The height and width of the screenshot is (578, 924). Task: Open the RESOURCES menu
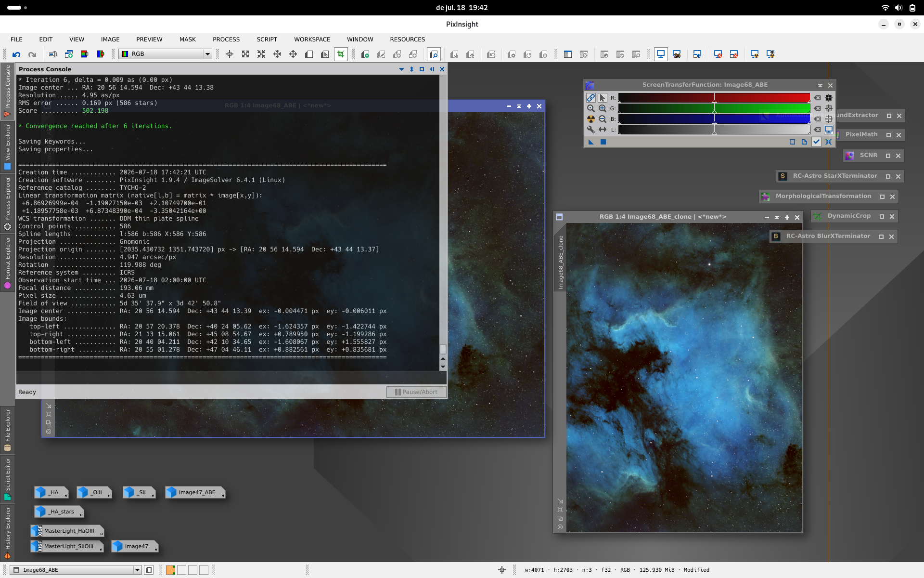coord(408,39)
